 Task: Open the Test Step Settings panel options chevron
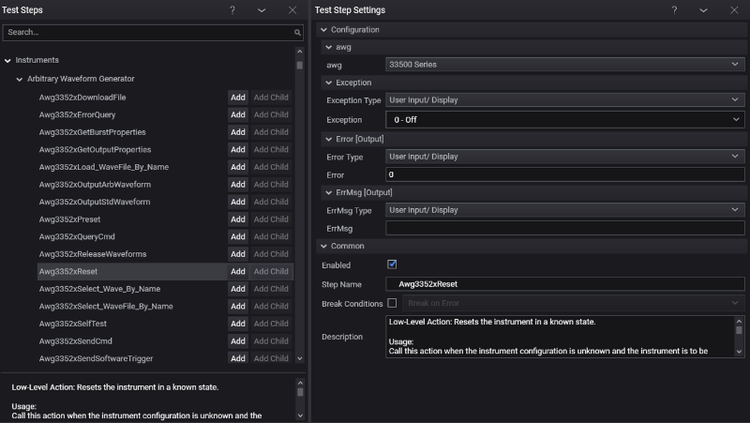[x=704, y=10]
